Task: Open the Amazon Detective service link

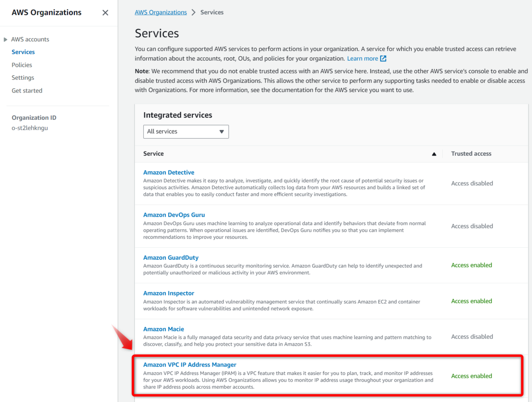Action: point(168,172)
